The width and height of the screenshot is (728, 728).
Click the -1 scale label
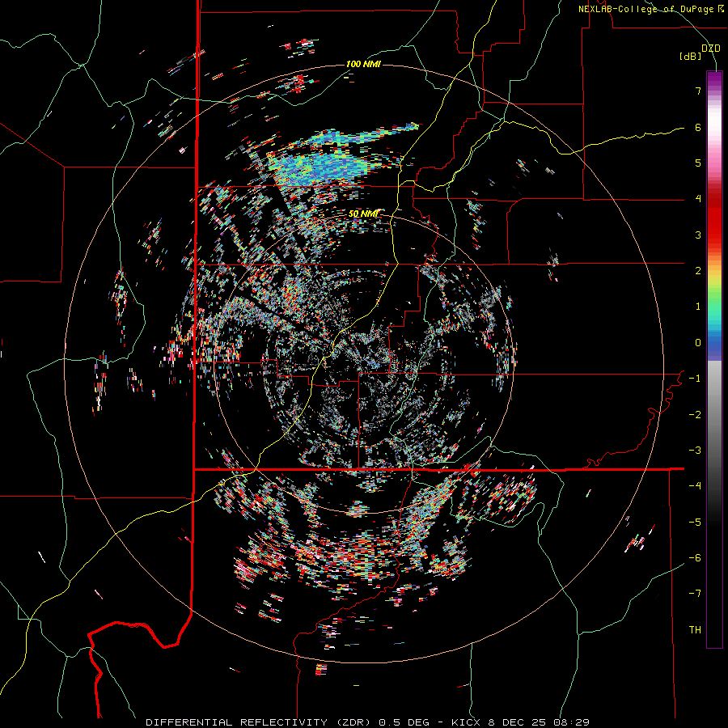695,379
